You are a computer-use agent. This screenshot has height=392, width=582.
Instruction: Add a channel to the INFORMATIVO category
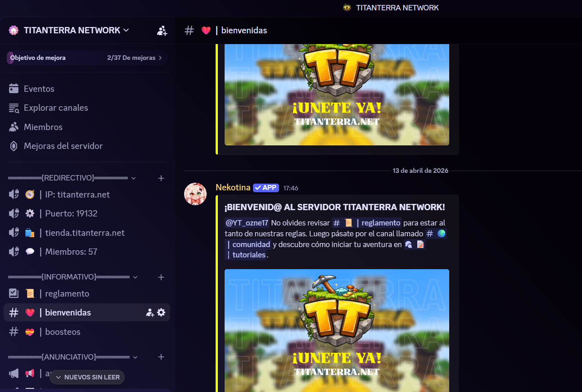point(161,277)
